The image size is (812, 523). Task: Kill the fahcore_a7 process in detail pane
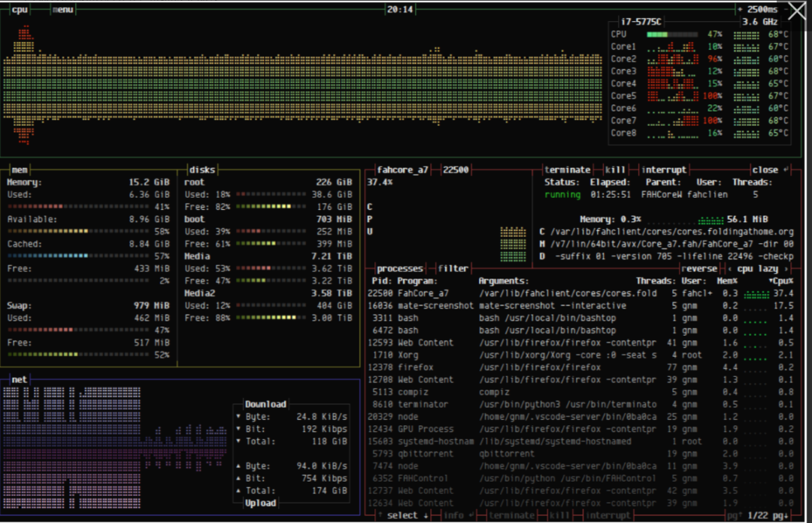click(x=615, y=169)
